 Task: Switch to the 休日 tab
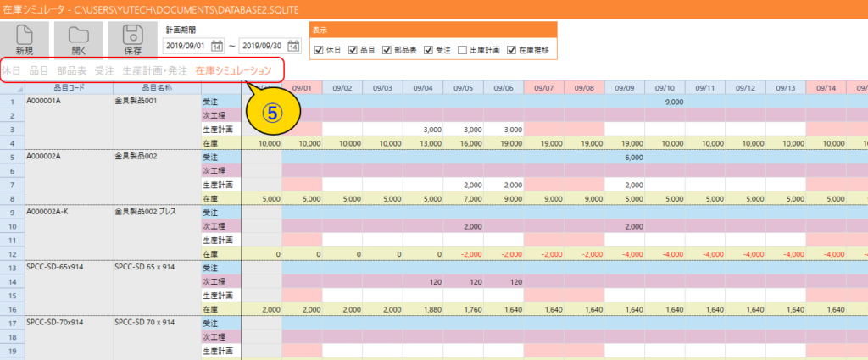coord(12,70)
